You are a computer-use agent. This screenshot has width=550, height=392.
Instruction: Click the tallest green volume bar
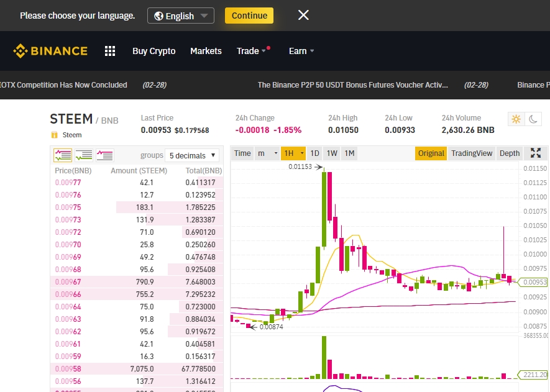pyautogui.click(x=324, y=357)
